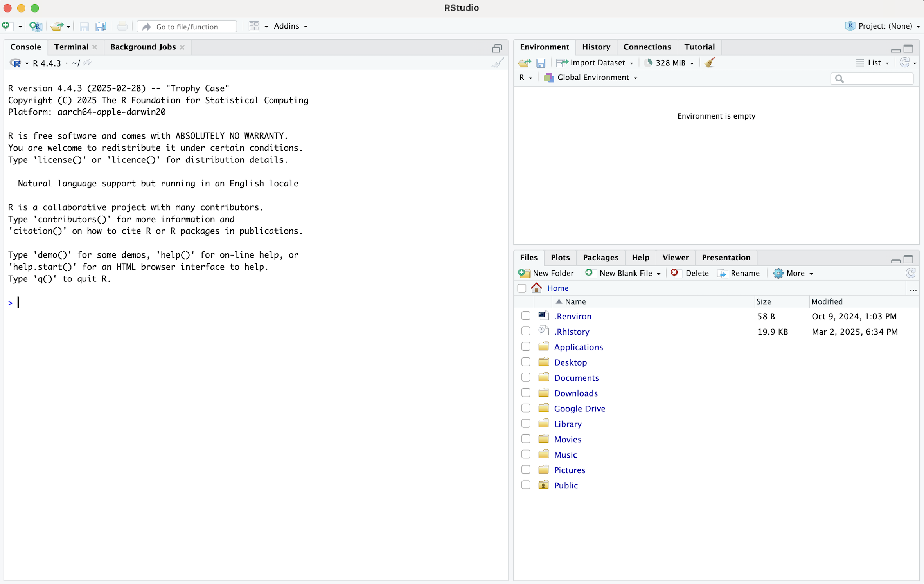
Task: Switch to the History tab
Action: (596, 47)
